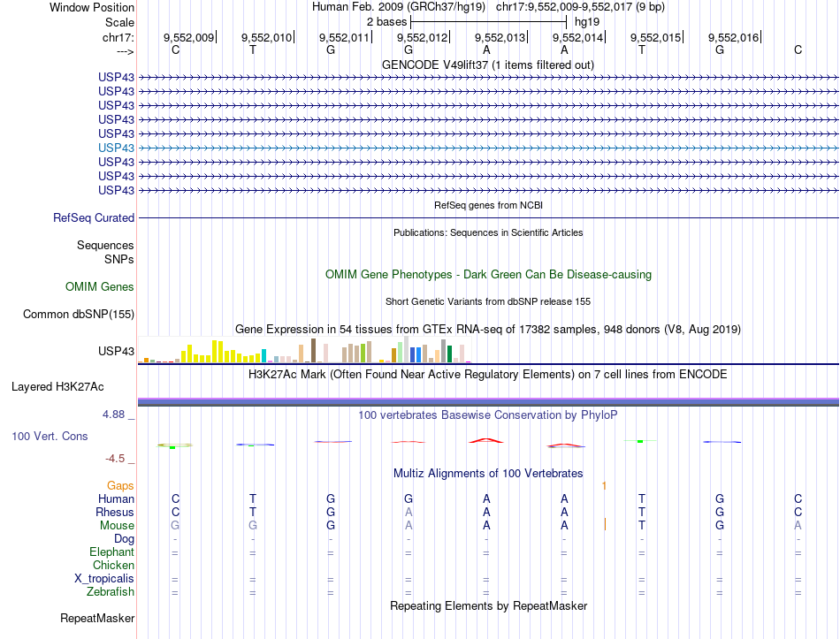The width and height of the screenshot is (840, 639).
Task: Click the light-blue highlighted USP43 intron line
Action: (489, 148)
